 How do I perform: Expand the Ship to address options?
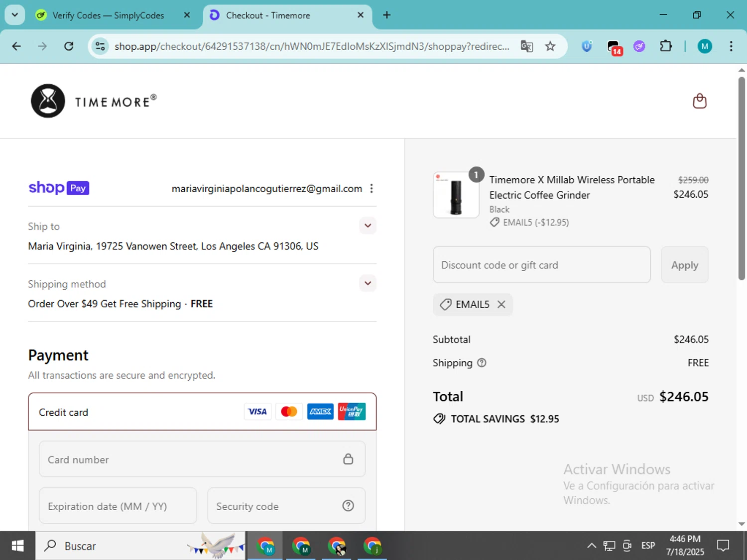click(368, 225)
